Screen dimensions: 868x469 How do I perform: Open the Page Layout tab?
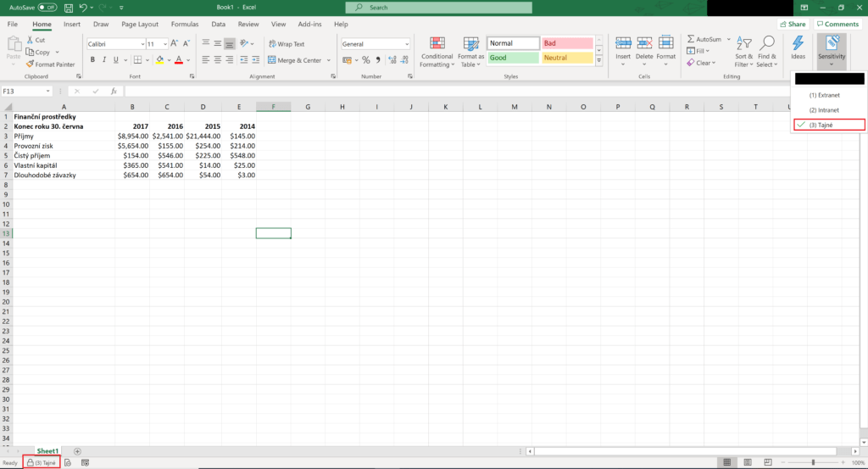pyautogui.click(x=140, y=25)
